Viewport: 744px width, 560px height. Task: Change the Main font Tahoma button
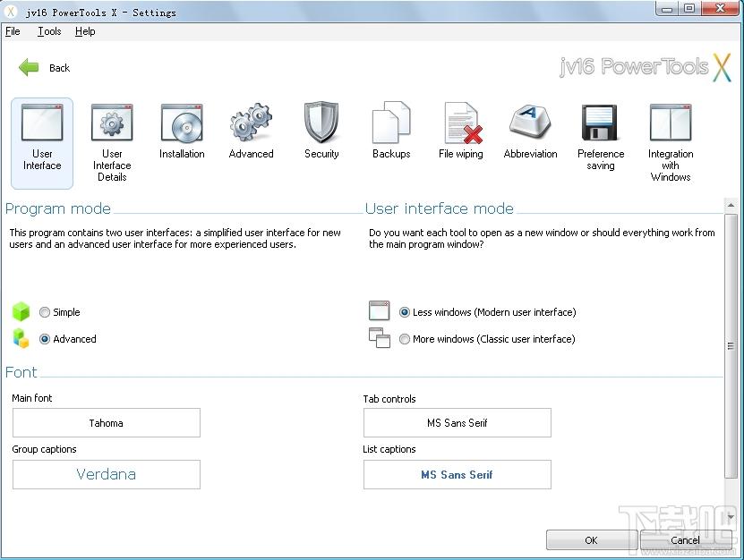(x=107, y=422)
